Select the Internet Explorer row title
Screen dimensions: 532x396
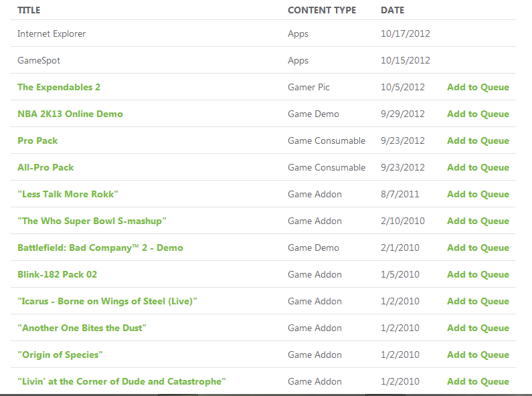click(x=52, y=33)
